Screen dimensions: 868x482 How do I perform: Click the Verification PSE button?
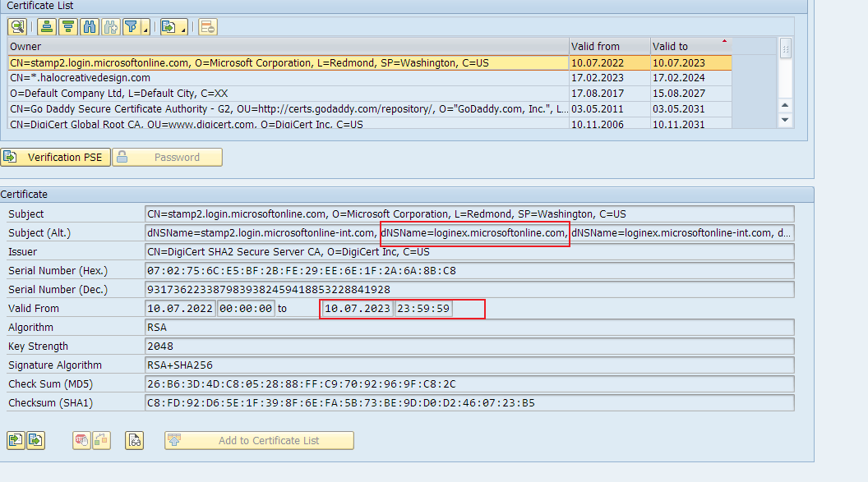click(x=55, y=157)
